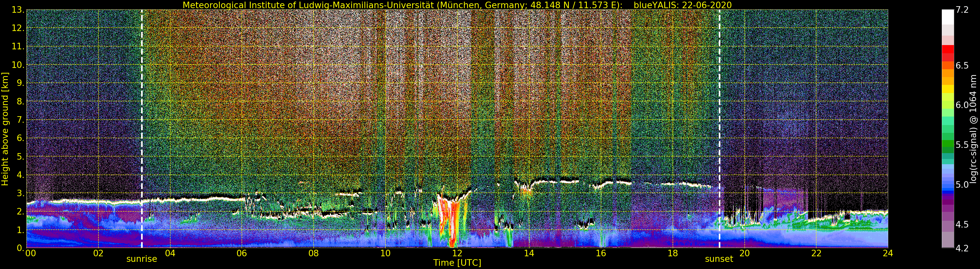Screen dimensions: 980x269
Task: Click the height axis tick '7.'
Action: (x=21, y=120)
